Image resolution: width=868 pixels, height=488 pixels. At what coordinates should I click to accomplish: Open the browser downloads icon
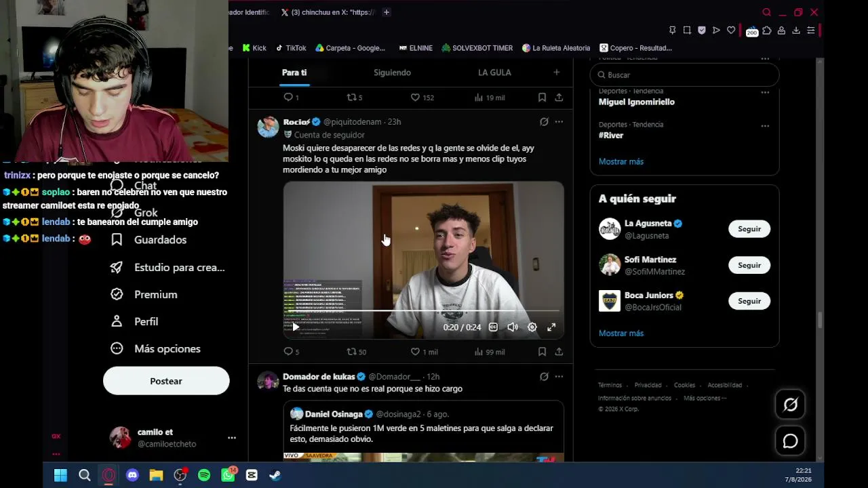(796, 30)
